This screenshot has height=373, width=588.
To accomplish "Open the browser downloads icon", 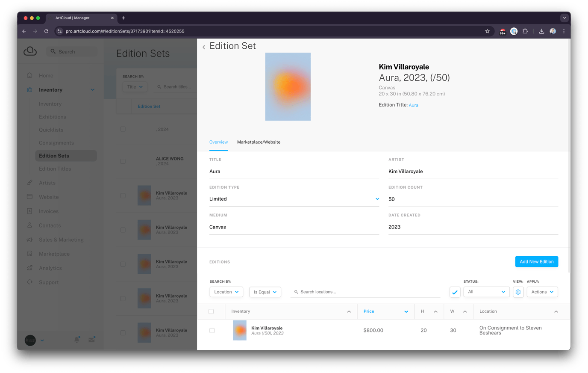I will tap(541, 31).
